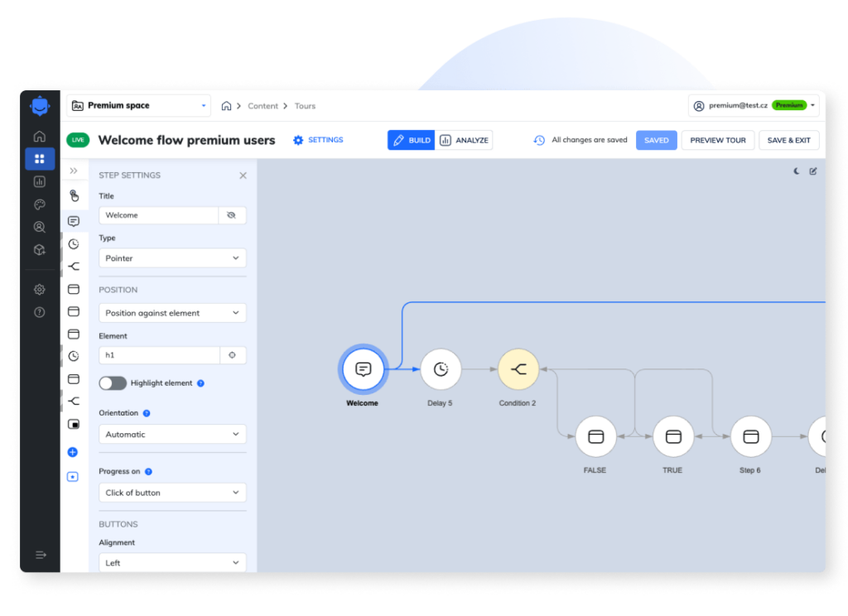Add new step with blue plus icon

[x=73, y=452]
